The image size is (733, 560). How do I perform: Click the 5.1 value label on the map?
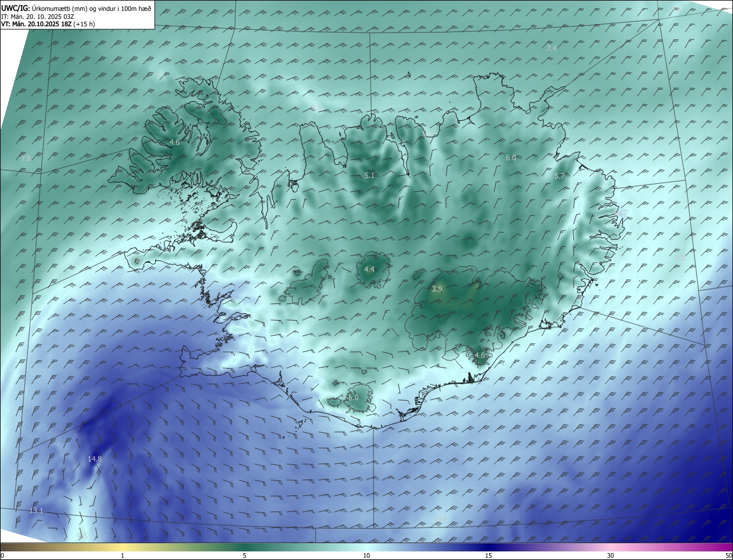point(369,175)
